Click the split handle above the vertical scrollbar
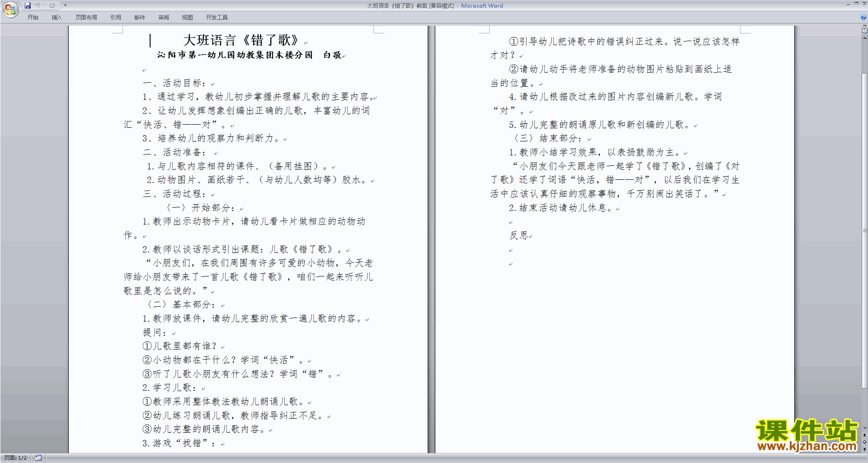The width and height of the screenshot is (868, 463). (864, 26)
